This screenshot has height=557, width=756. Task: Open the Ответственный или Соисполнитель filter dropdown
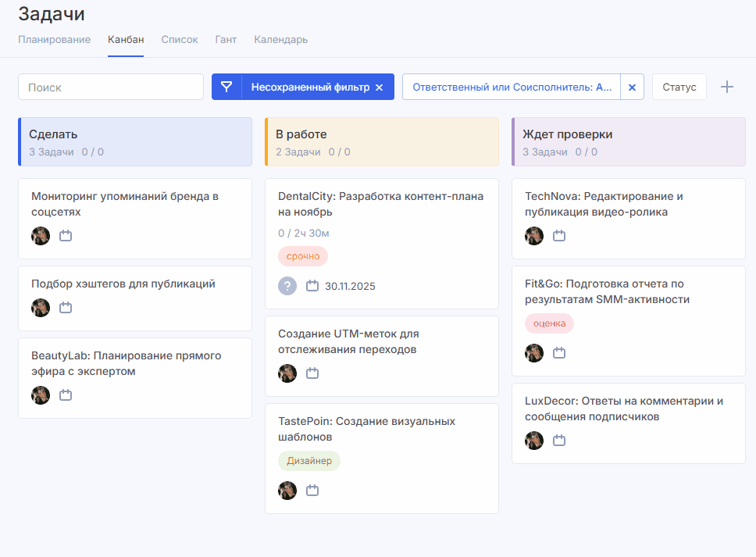(x=512, y=87)
